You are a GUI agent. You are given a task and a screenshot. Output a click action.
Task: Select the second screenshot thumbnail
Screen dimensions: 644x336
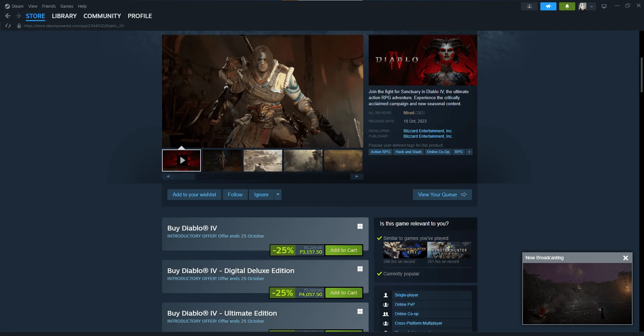click(222, 160)
